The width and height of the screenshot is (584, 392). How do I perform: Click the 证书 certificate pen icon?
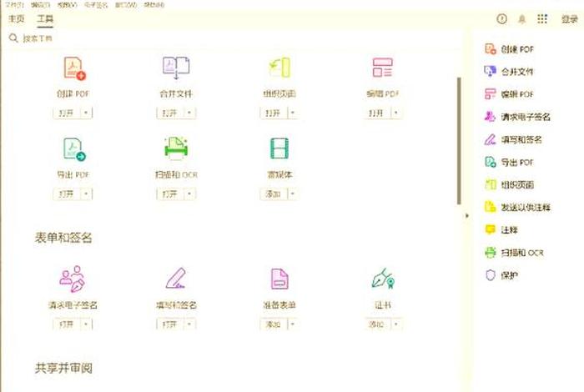point(383,279)
